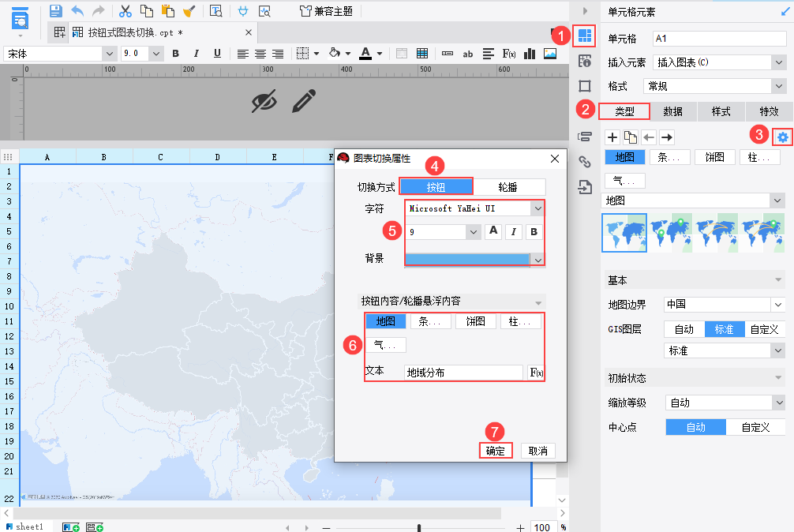The width and height of the screenshot is (794, 532).
Task: Open the cell element panel icon in sidebar
Action: pyautogui.click(x=584, y=36)
